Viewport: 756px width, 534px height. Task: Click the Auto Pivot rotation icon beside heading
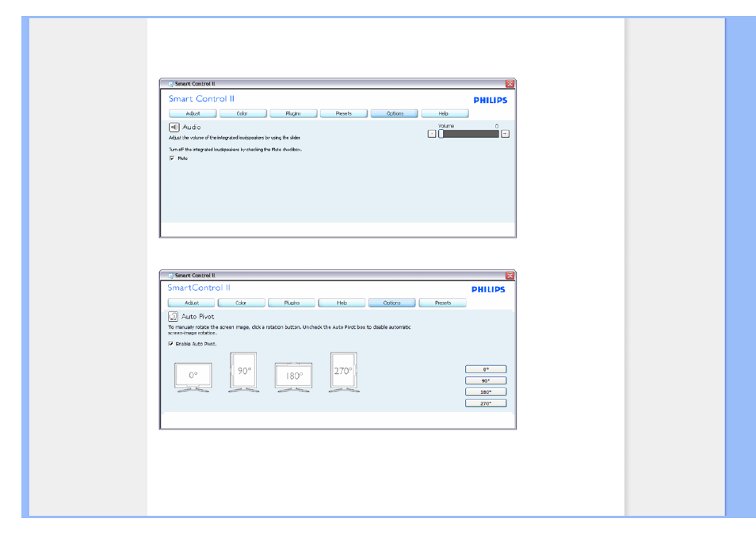coord(174,316)
